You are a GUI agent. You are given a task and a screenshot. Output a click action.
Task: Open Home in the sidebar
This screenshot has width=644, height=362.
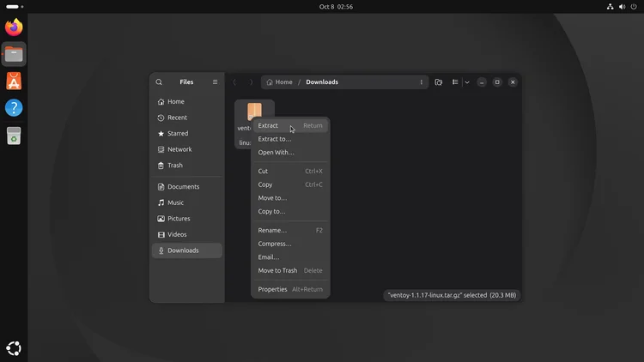pos(187,101)
